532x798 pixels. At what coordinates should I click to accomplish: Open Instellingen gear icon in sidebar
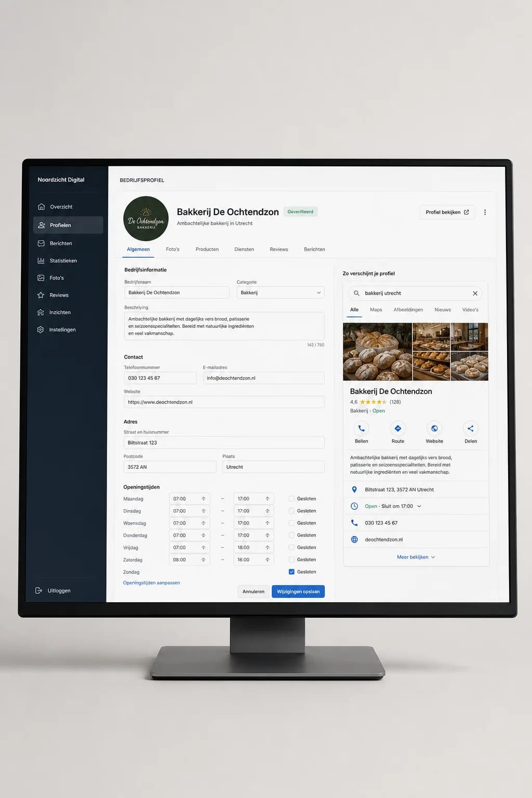pyautogui.click(x=41, y=329)
